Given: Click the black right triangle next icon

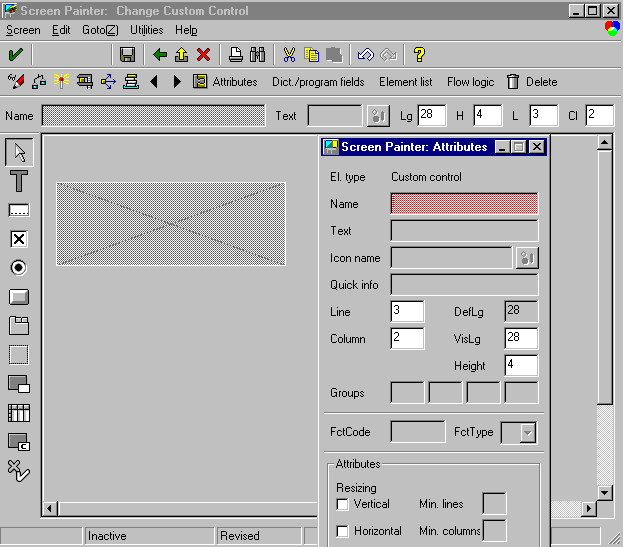Looking at the screenshot, I should [x=177, y=82].
